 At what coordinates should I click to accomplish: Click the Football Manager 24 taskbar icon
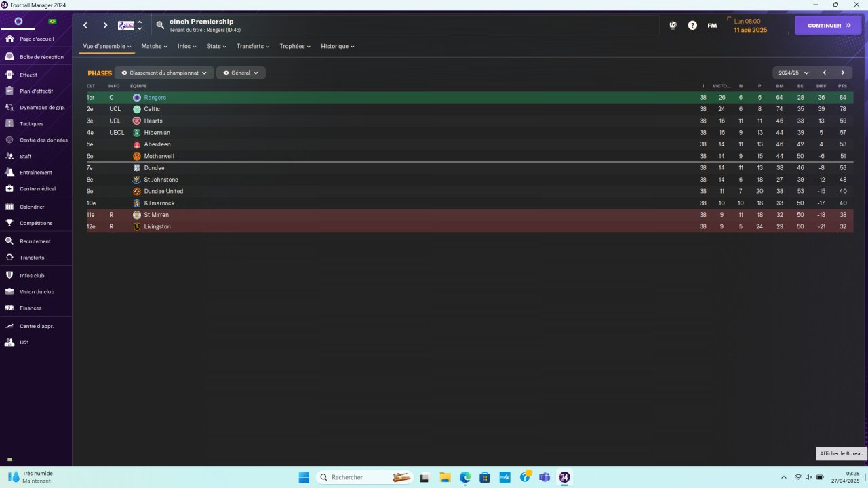(564, 477)
